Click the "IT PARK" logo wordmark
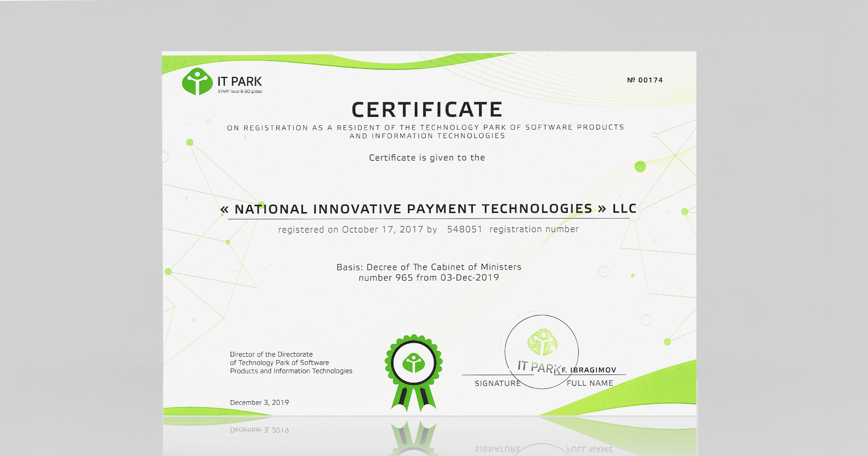 coord(239,81)
